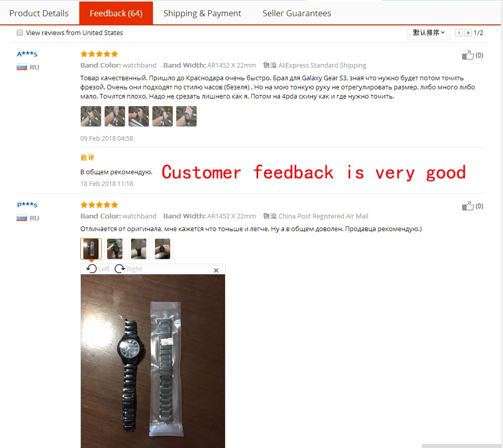Select the Feedback (64) tab
503x448 pixels.
point(116,13)
